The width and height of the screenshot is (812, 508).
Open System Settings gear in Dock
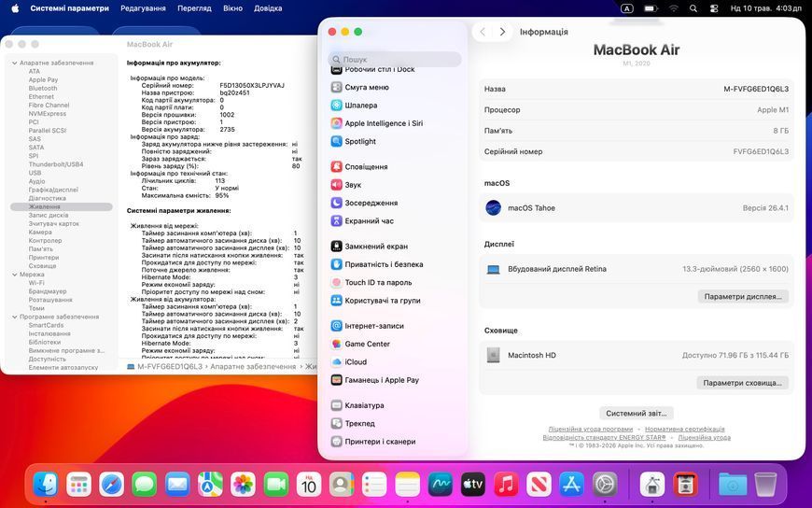605,485
